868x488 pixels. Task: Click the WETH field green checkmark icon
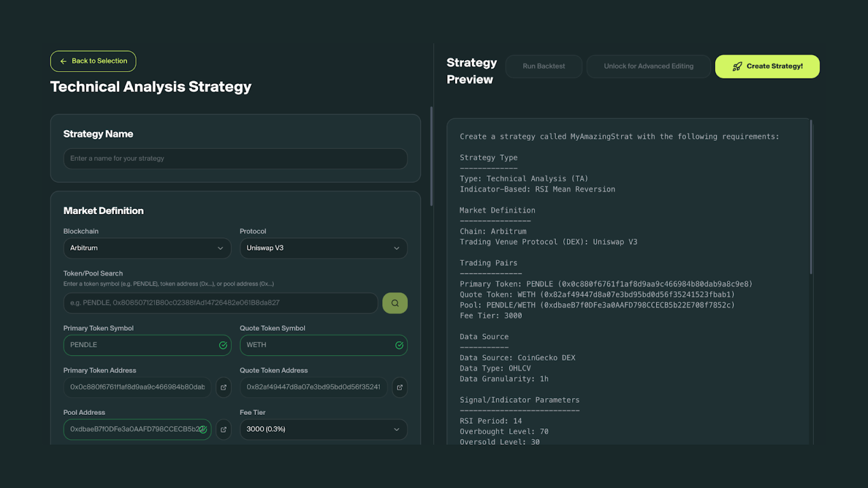point(399,345)
